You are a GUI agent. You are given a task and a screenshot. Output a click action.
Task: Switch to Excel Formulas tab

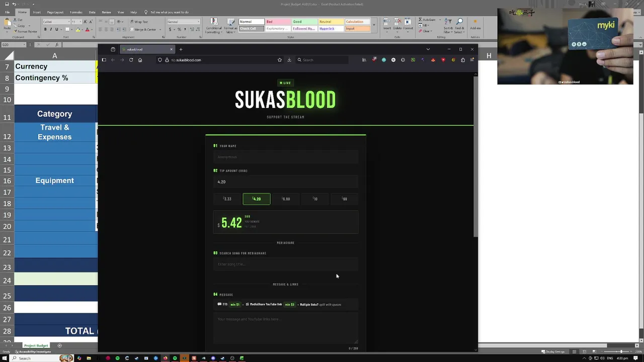pyautogui.click(x=76, y=12)
